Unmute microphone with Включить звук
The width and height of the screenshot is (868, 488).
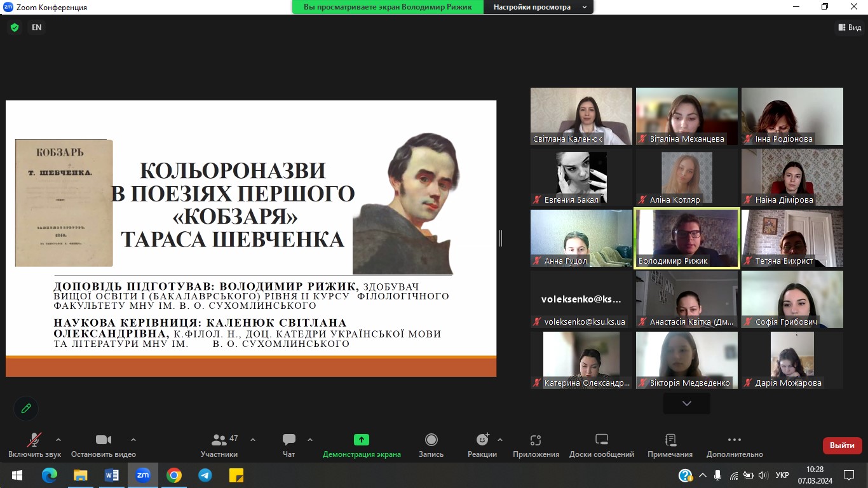click(x=34, y=445)
